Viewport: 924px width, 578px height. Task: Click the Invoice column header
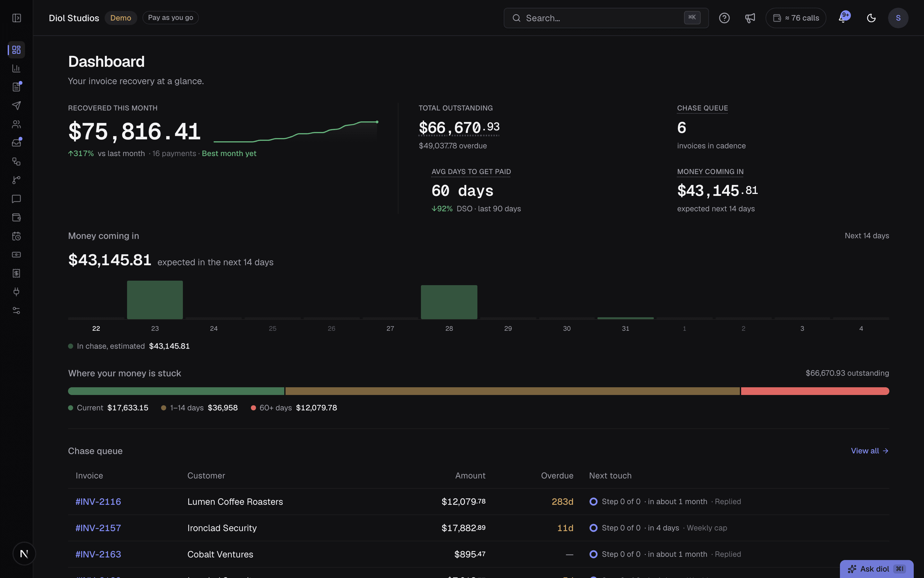[89, 476]
